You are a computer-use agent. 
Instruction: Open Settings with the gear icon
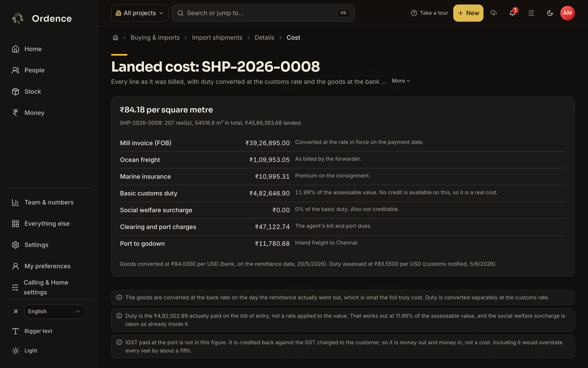pos(49,245)
